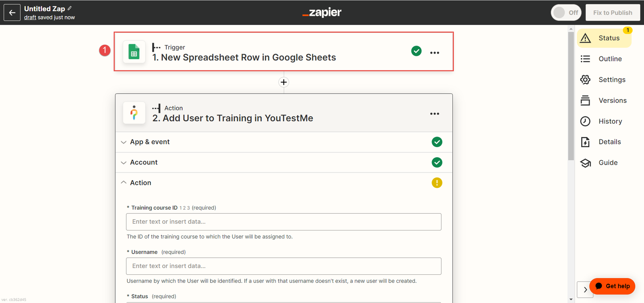The width and height of the screenshot is (644, 303).
Task: Add a step with plus button
Action: point(284,82)
